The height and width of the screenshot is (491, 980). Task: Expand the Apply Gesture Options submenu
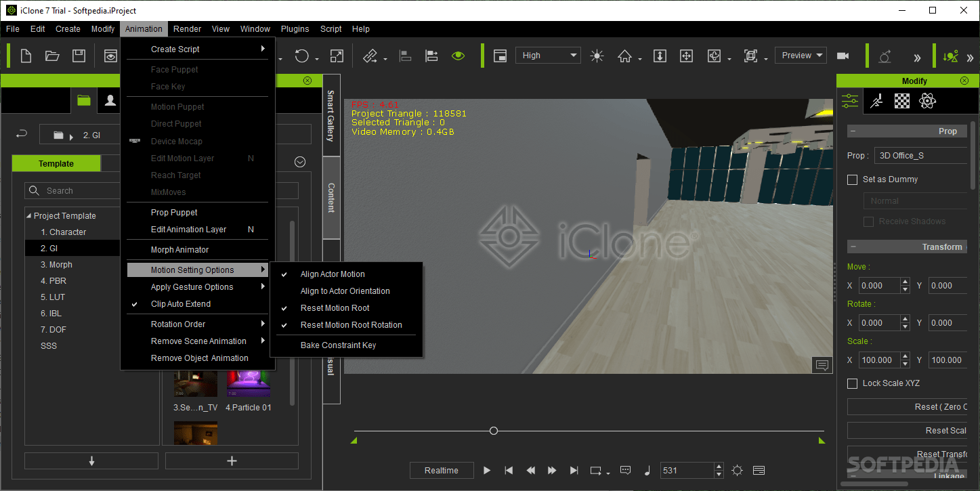[198, 287]
